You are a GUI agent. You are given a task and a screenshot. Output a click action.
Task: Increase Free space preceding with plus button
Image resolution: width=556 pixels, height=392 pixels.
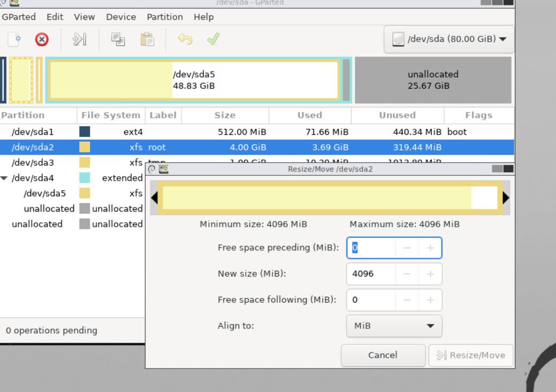pyautogui.click(x=430, y=248)
